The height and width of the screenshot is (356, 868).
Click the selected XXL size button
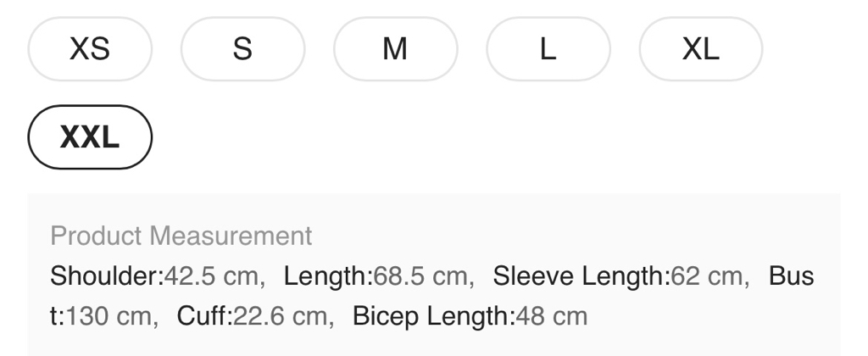pos(90,136)
